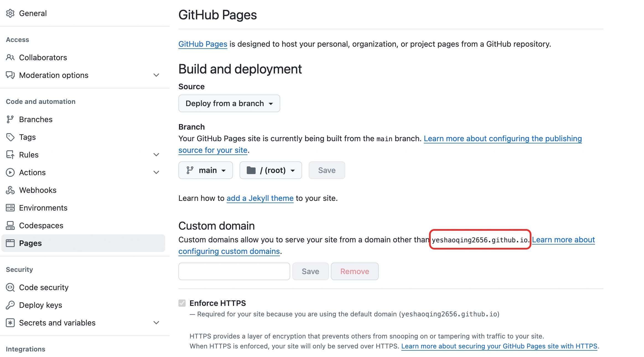Expand Secrets and variables chevron
Screen dimensions: 644x357
[156, 323]
